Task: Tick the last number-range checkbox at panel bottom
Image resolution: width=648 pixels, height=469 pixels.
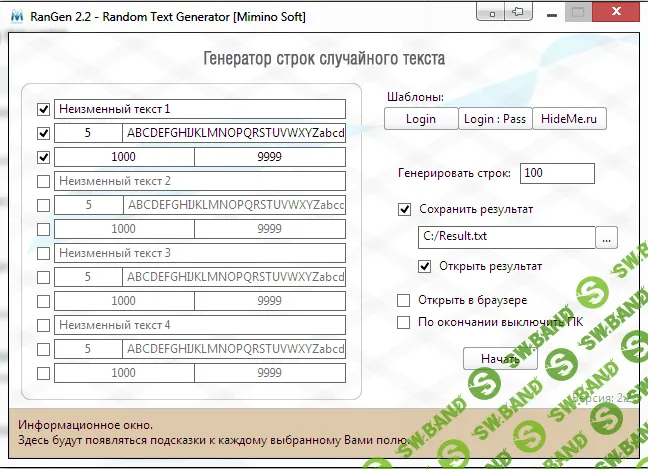Action: [x=43, y=373]
